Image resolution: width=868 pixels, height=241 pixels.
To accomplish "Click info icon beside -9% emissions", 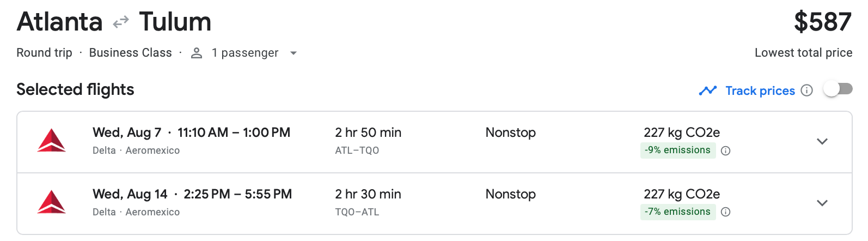I will pyautogui.click(x=725, y=151).
